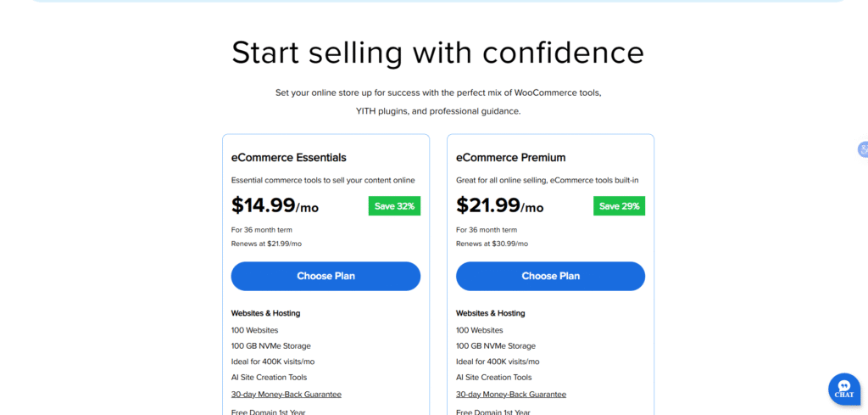
Task: Click the Essentials Renews at $21.99/mo text
Action: pos(266,244)
